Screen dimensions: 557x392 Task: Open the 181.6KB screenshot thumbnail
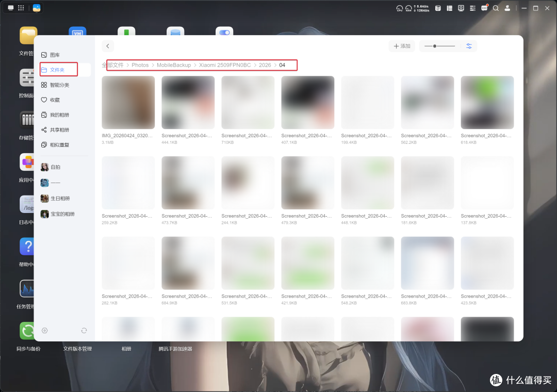pos(428,183)
